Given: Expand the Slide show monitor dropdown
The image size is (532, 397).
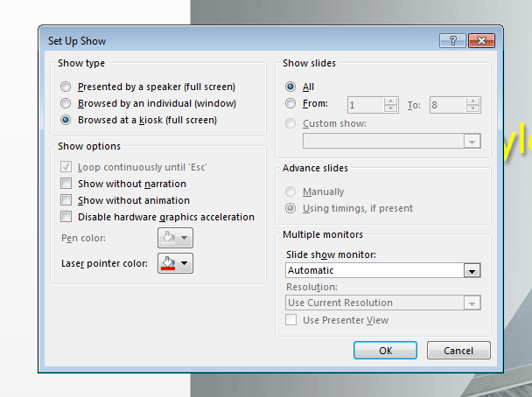Looking at the screenshot, I should [x=472, y=271].
